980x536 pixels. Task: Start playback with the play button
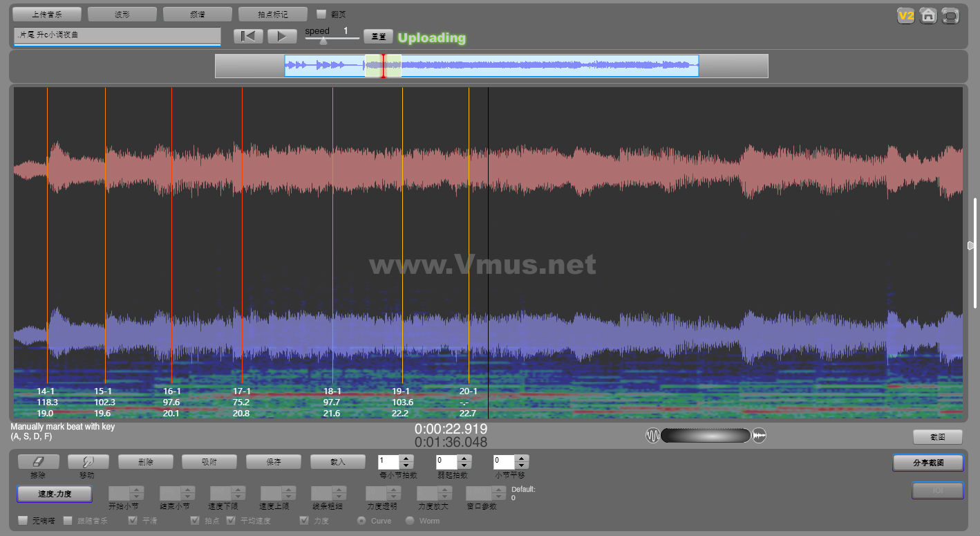282,37
